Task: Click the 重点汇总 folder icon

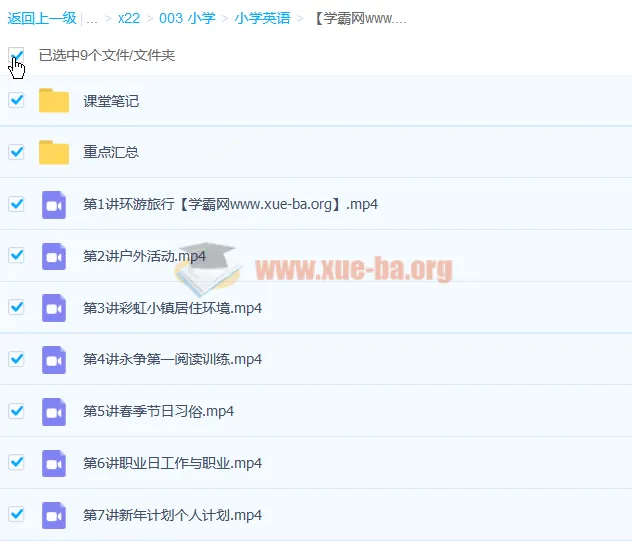Action: pos(54,152)
